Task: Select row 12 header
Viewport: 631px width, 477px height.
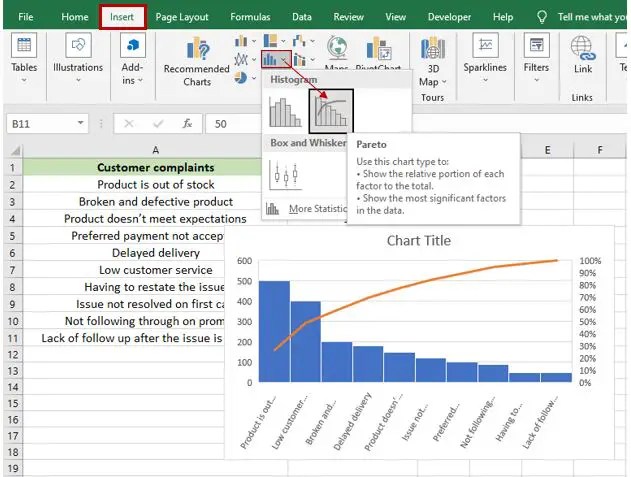Action: click(x=13, y=355)
